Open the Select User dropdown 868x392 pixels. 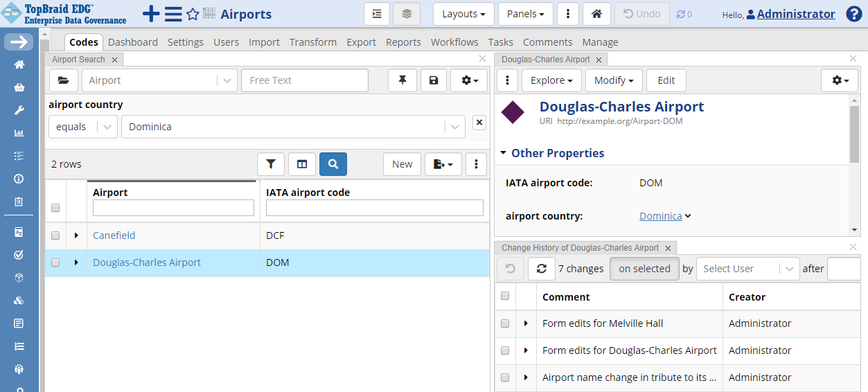tap(747, 269)
